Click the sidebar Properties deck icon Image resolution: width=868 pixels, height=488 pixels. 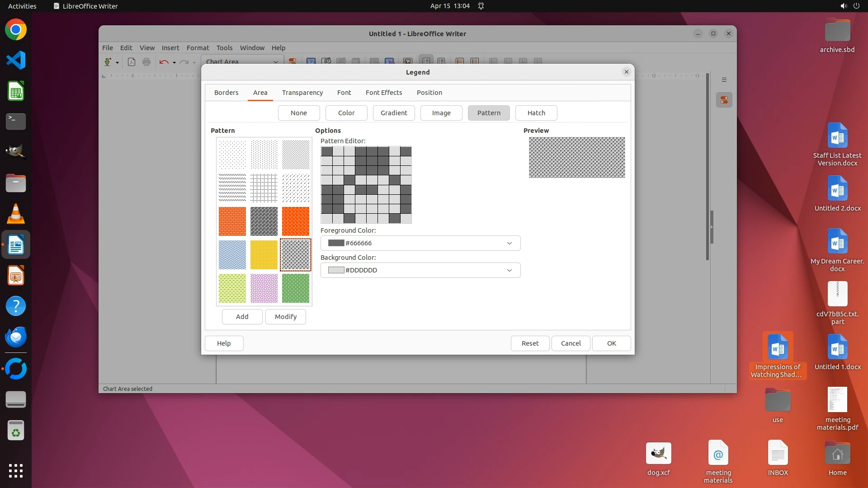coord(724,100)
